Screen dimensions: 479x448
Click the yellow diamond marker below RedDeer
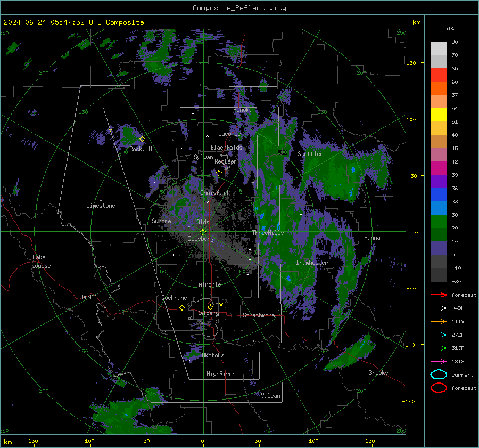(219, 173)
